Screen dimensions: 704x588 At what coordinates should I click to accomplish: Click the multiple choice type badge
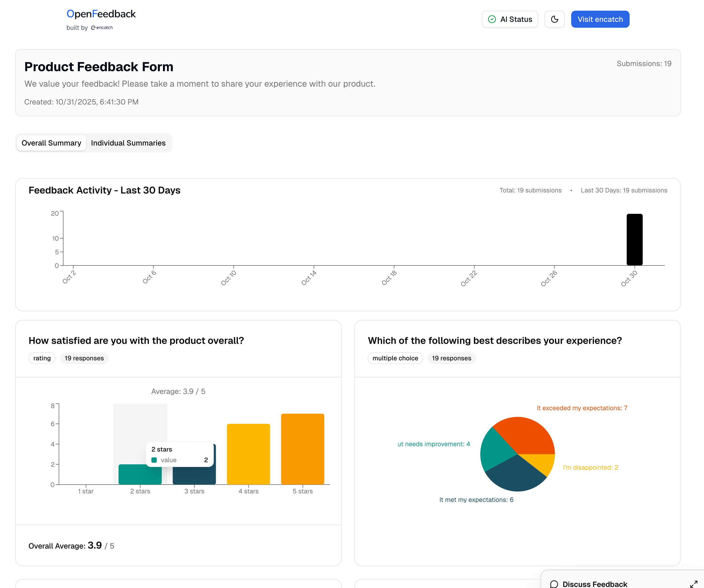(395, 358)
